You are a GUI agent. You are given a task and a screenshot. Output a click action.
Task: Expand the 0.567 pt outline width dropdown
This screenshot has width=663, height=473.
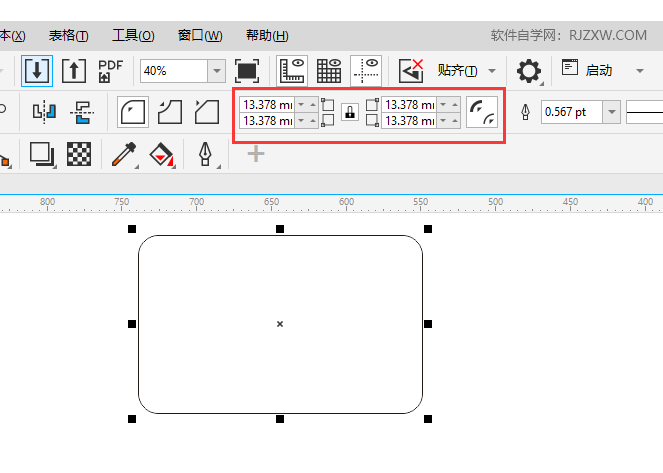(x=612, y=112)
